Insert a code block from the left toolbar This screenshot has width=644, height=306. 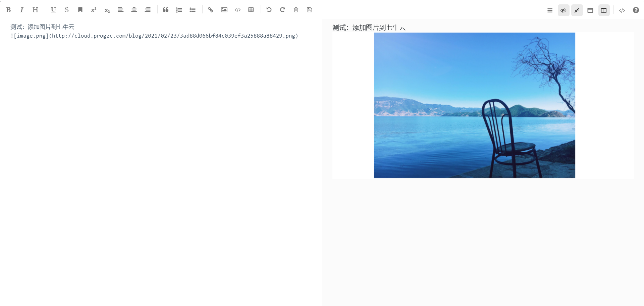tap(237, 10)
